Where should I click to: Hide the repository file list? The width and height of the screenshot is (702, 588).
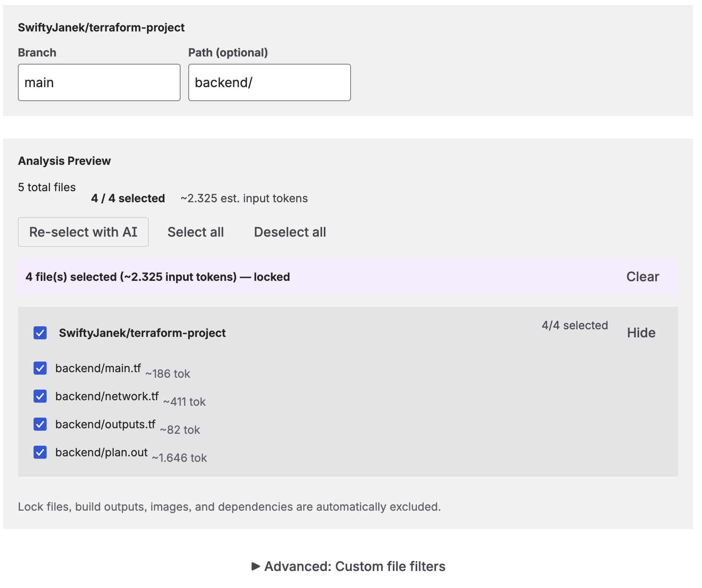(641, 333)
